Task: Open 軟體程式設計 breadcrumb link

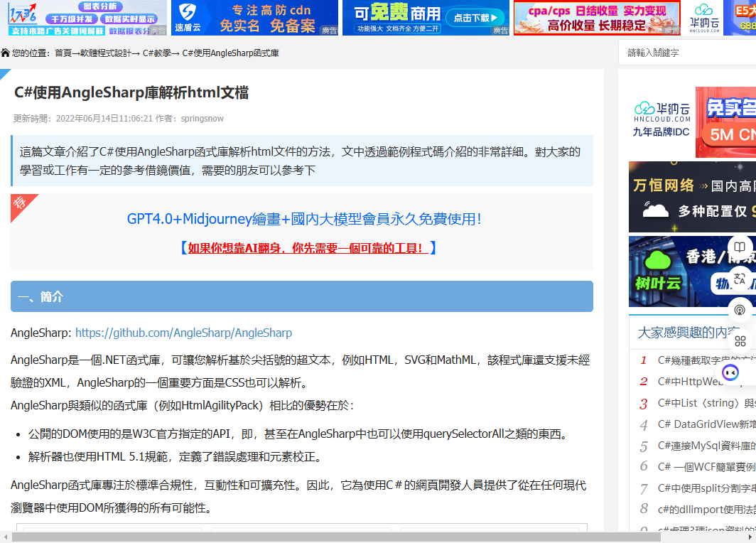Action: click(x=106, y=53)
